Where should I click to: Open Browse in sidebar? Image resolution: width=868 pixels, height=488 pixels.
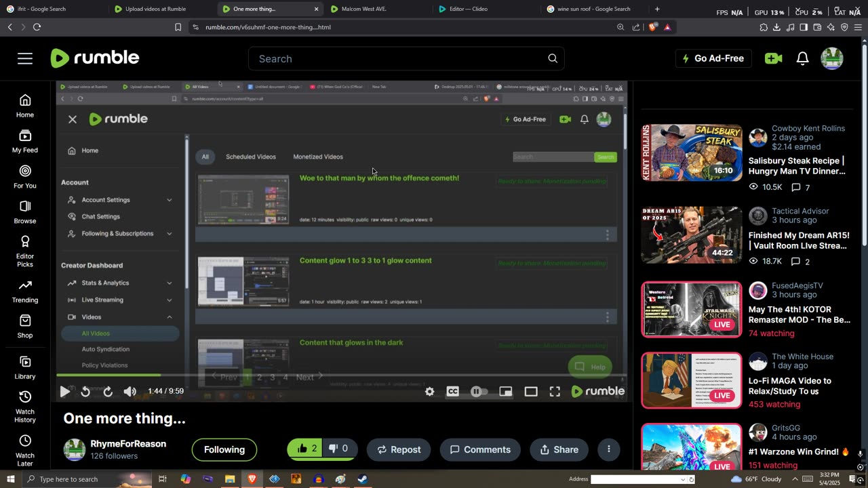[x=25, y=212]
